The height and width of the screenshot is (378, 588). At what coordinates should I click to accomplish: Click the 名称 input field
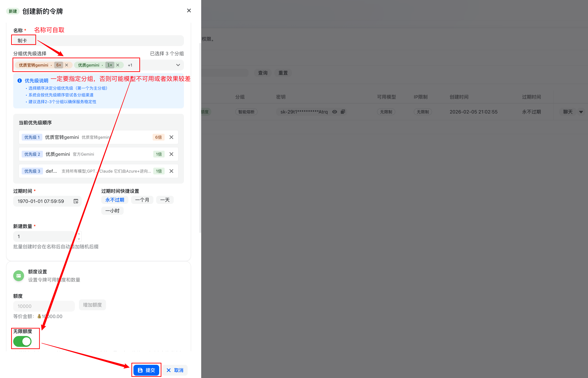click(x=98, y=41)
